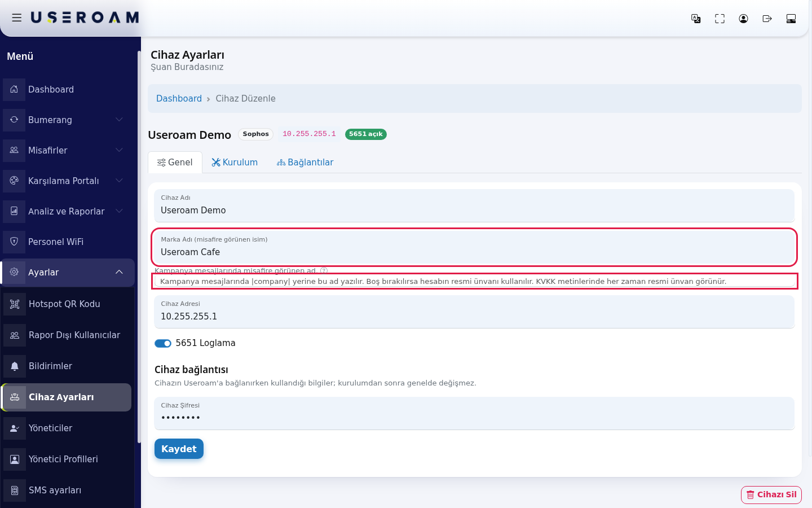
Task: Select Cihaz Ayarları in sidebar
Action: 67,397
